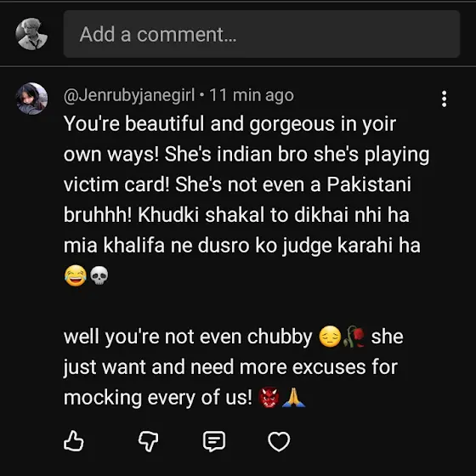Like the comment with thumbs up
Viewport: 476px width, 476px height.
tap(74, 441)
